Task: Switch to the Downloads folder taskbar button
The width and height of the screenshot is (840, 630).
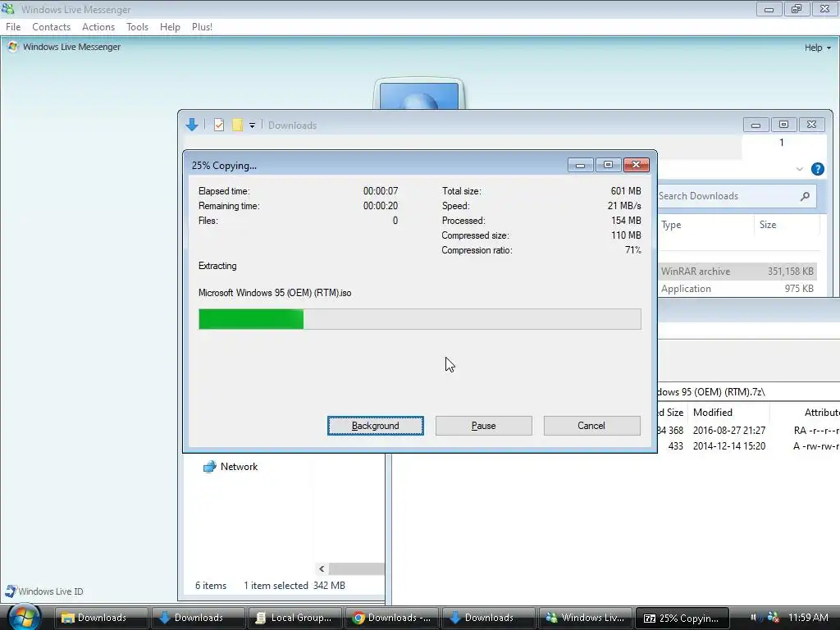Action: click(x=101, y=618)
